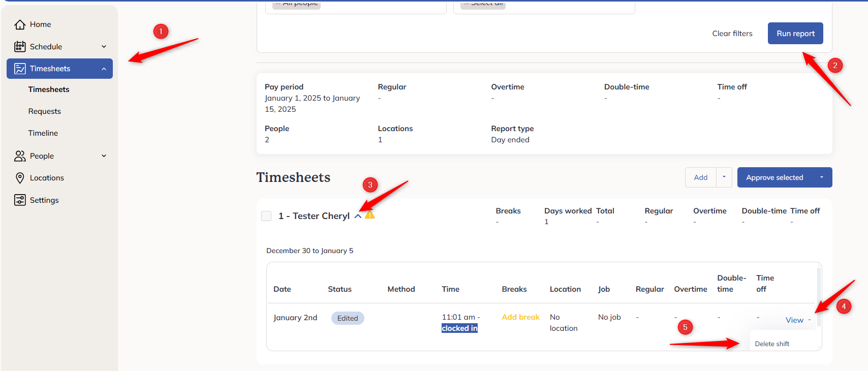Tick the Tester Cheryl row checkbox
The image size is (868, 371).
pyautogui.click(x=266, y=216)
